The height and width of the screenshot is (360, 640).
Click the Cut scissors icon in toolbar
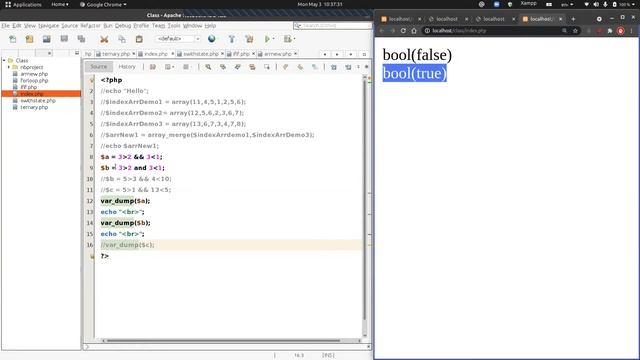click(104, 39)
